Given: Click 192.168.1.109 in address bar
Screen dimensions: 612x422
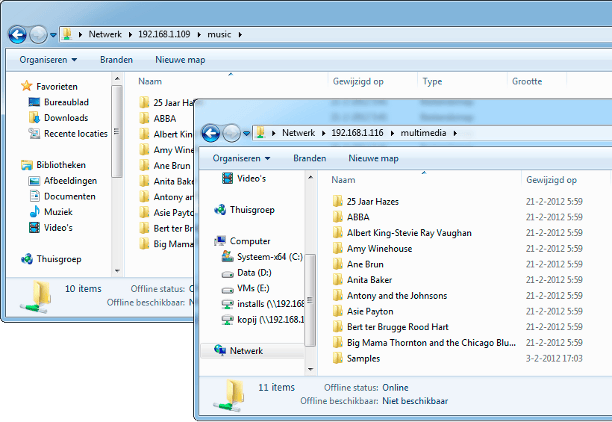Looking at the screenshot, I should (164, 34).
